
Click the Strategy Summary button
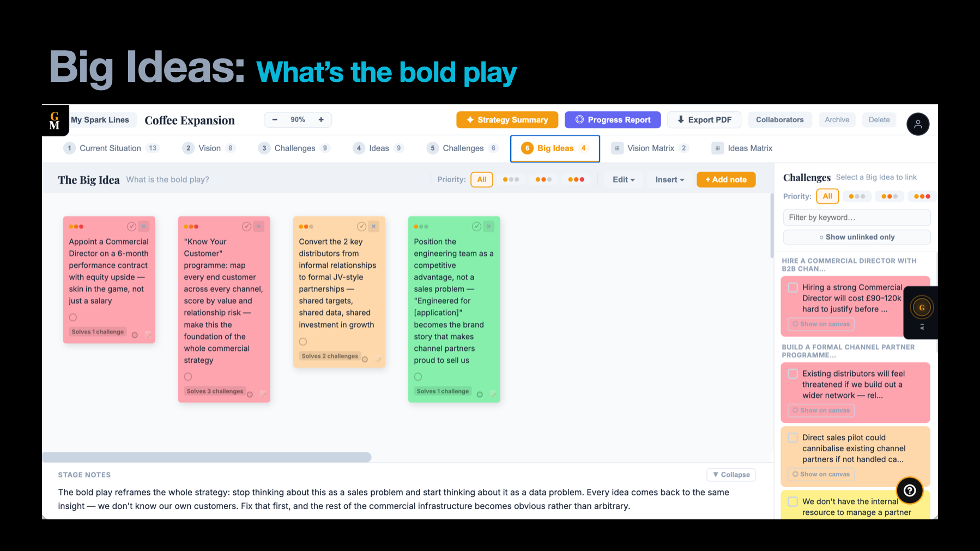click(507, 120)
